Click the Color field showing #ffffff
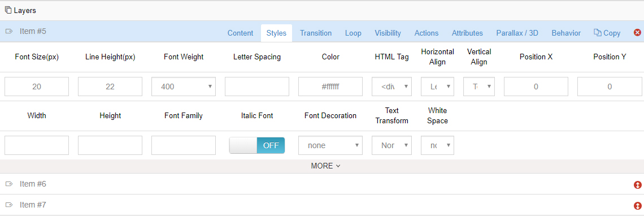 click(330, 87)
